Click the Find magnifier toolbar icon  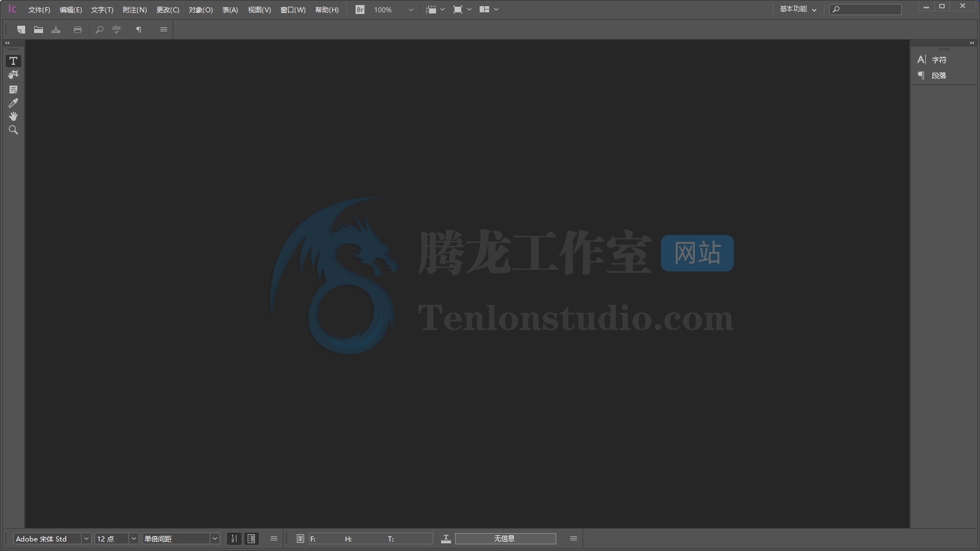(x=100, y=30)
